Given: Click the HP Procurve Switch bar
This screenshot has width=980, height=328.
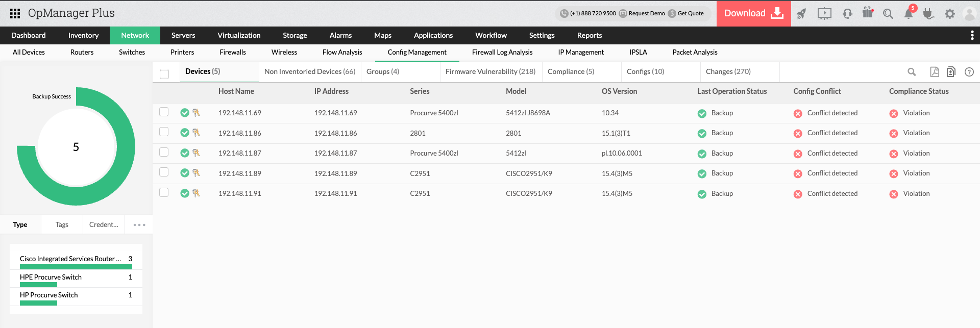Looking at the screenshot, I should (38, 303).
